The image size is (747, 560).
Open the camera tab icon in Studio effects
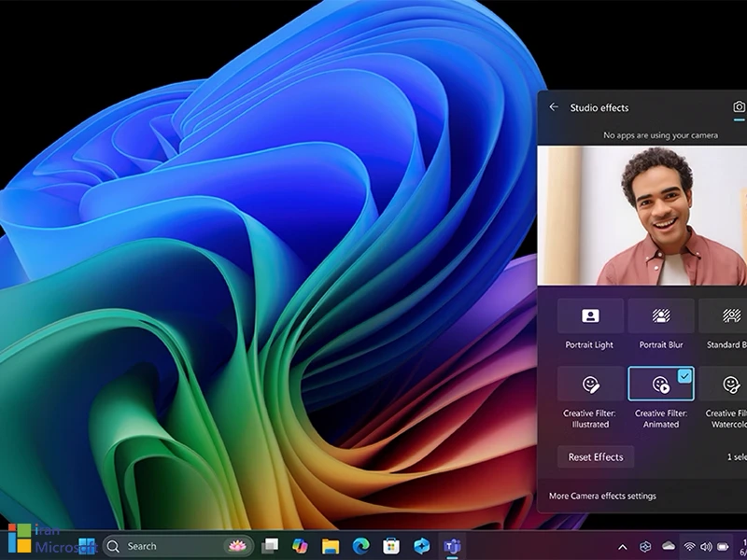739,106
